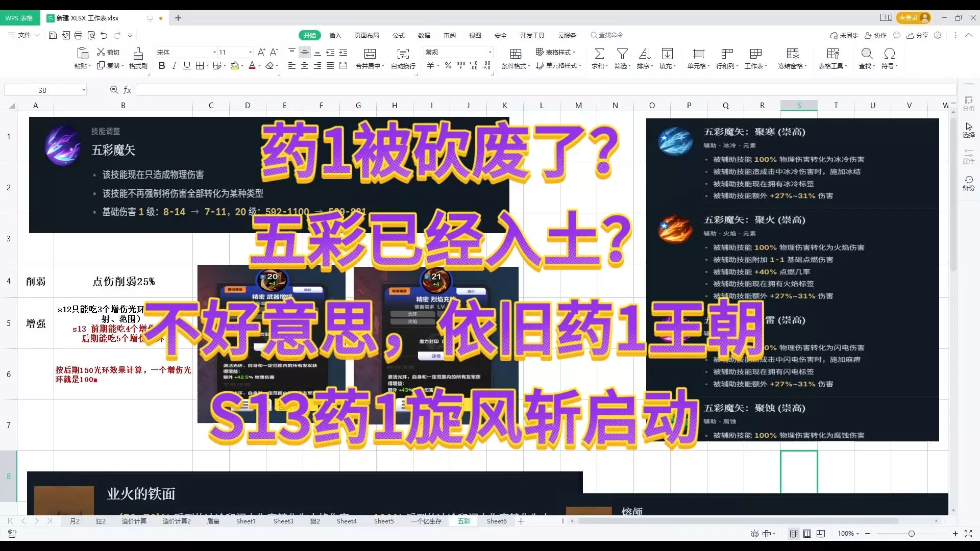Open the Cell (单元格) tool
The image size is (980, 551).
click(698, 58)
